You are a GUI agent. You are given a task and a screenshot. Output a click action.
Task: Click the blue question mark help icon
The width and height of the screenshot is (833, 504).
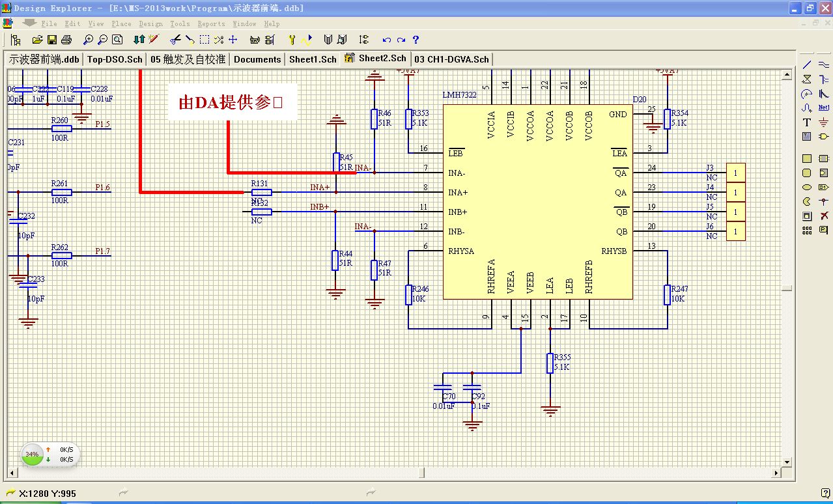tap(416, 40)
